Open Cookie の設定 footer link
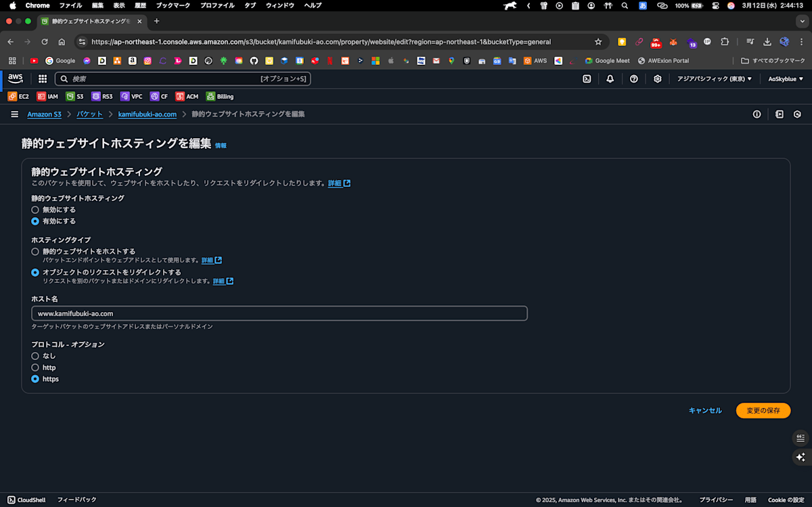This screenshot has height=507, width=812. 786,500
